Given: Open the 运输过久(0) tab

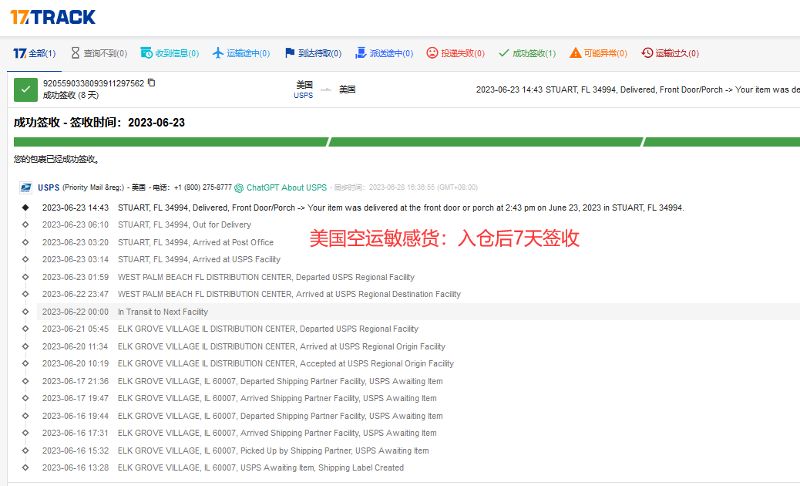Looking at the screenshot, I should [670, 53].
